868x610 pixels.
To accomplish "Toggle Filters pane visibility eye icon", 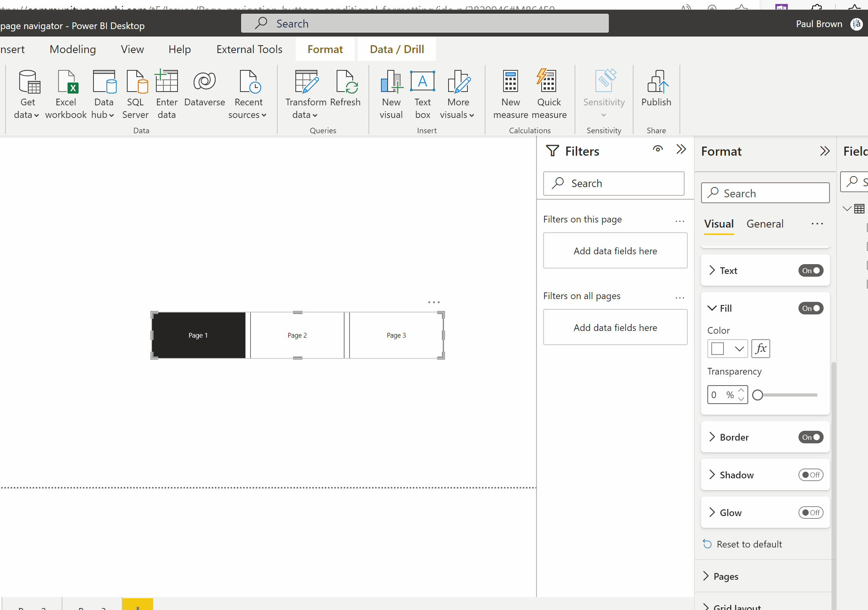I will pos(658,149).
